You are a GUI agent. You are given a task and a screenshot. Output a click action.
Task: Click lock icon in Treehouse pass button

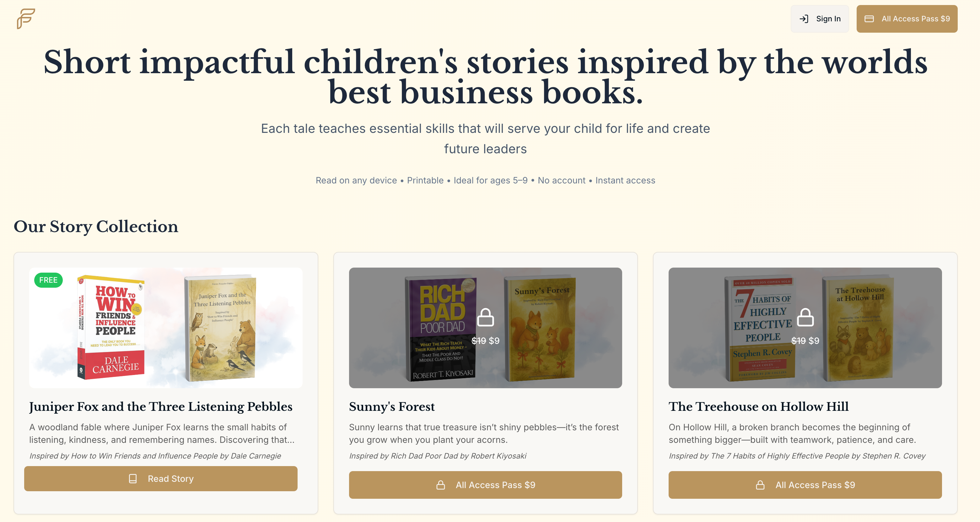pyautogui.click(x=760, y=485)
